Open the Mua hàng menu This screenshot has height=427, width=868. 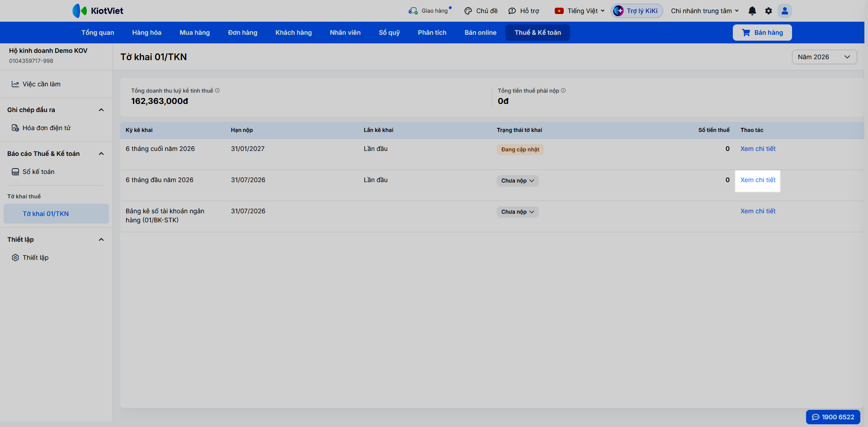195,33
